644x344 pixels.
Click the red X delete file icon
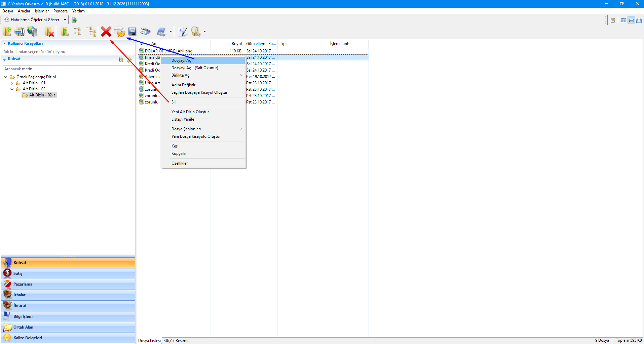point(106,32)
